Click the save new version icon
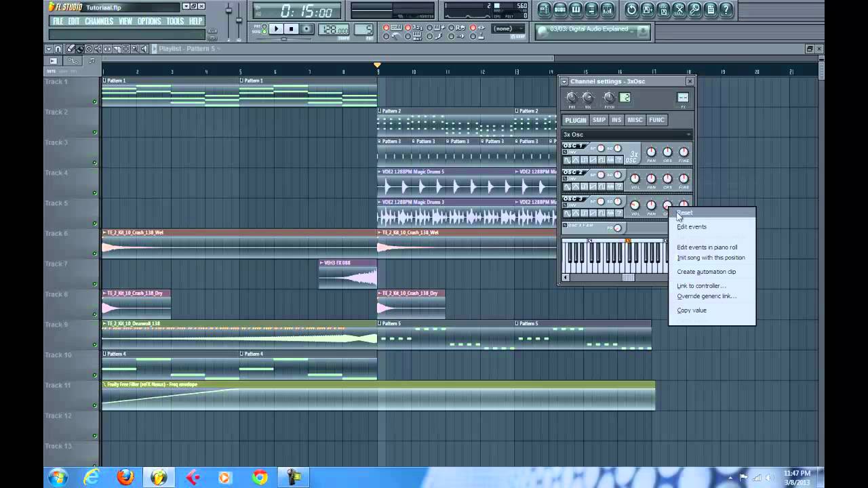868x488 pixels. 647,9
